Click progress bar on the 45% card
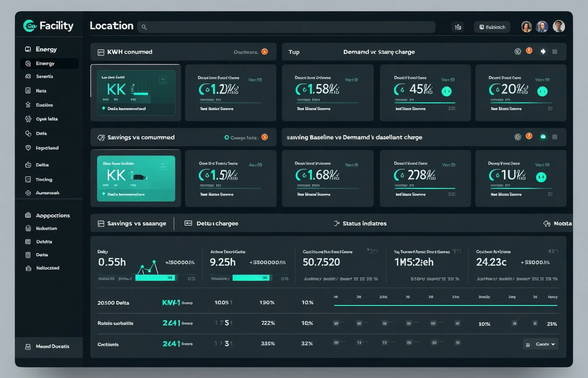 (425, 103)
